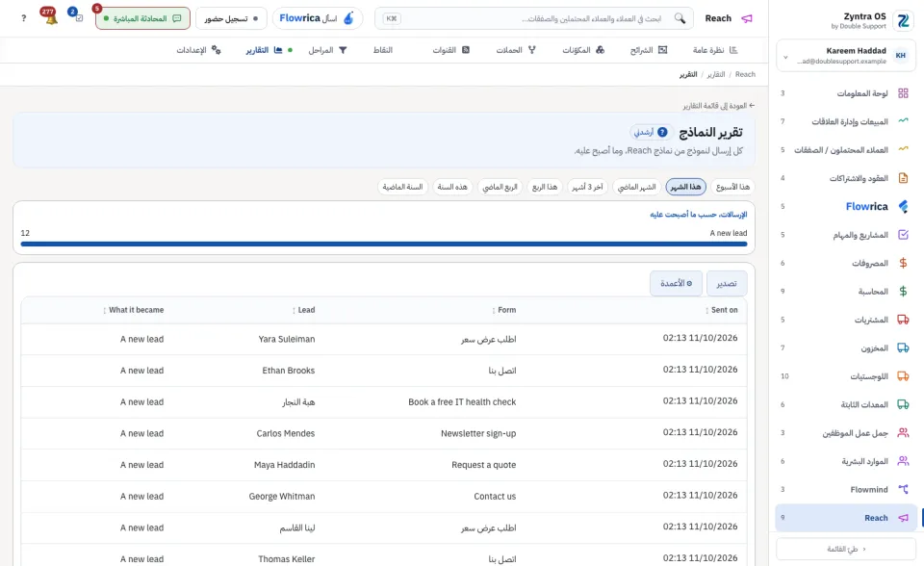Click the Reach megaphone icon in header
The width and height of the screenshot is (924, 566).
pos(747,18)
